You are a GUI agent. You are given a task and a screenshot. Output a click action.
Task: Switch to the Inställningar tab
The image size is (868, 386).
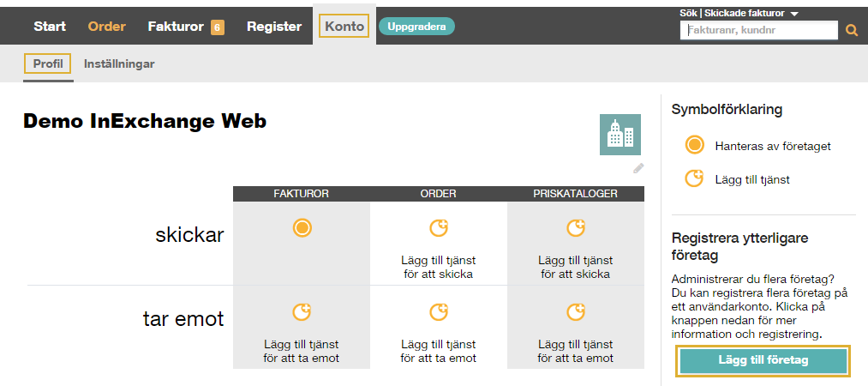(x=119, y=63)
